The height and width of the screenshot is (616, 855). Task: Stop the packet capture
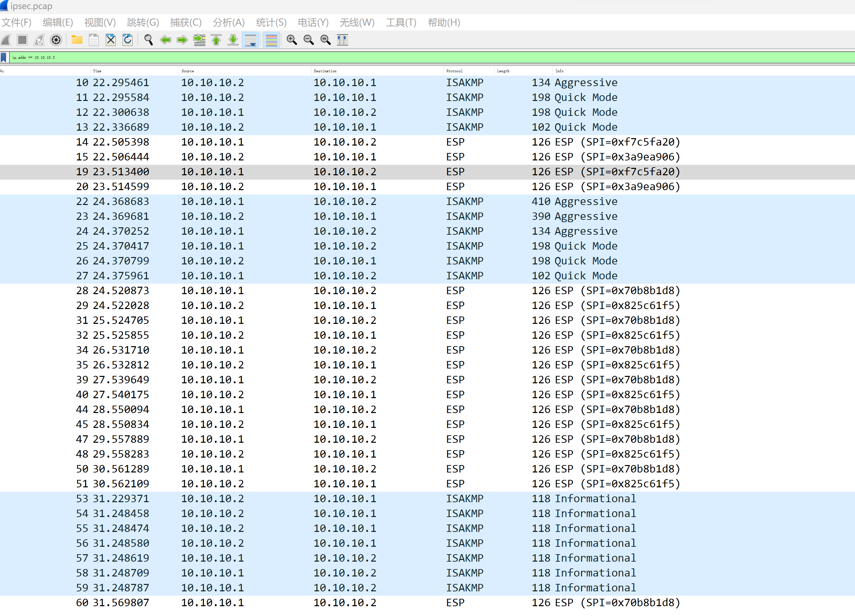(22, 40)
